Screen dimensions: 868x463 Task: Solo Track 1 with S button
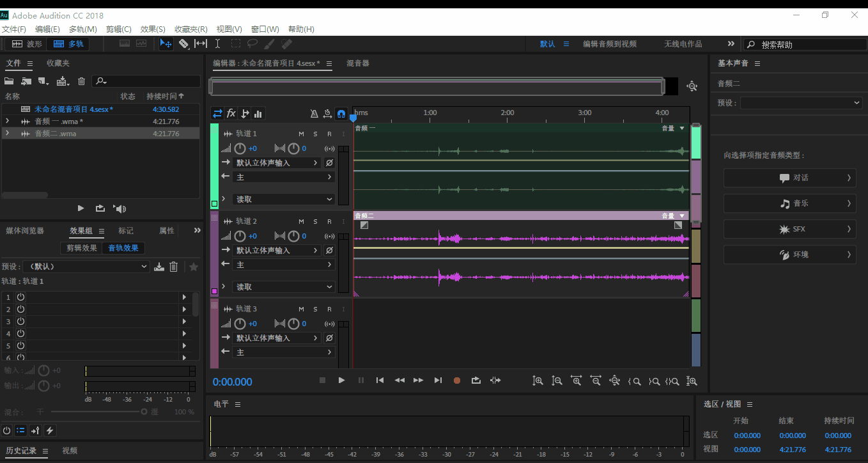point(315,134)
